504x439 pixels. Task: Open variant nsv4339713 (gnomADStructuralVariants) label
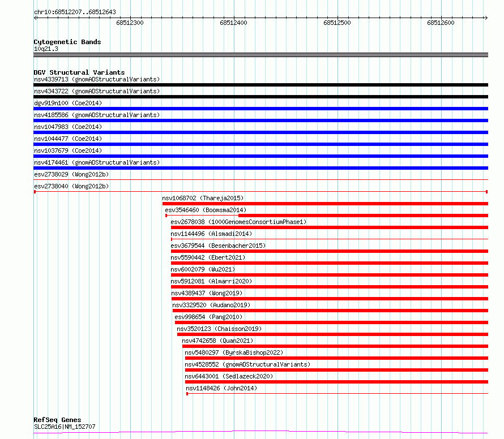pos(97,79)
